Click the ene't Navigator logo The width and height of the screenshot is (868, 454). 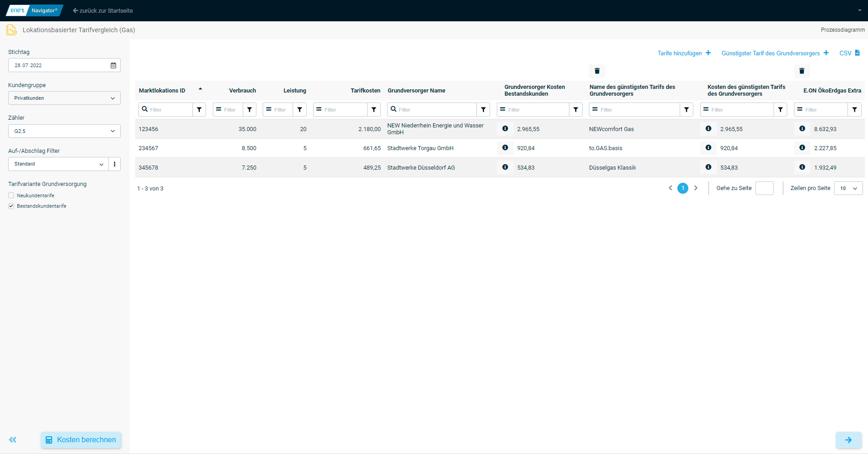pos(34,10)
